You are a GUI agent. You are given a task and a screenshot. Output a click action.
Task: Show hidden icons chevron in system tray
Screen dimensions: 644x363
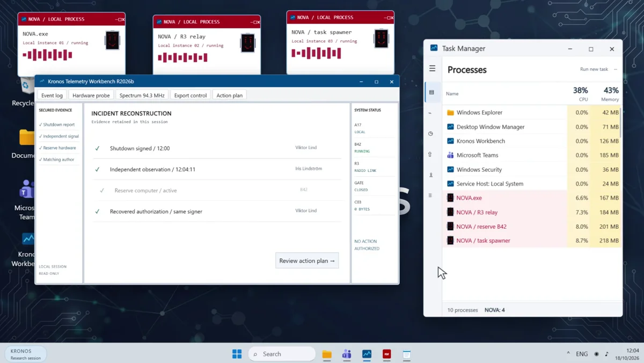point(568,353)
